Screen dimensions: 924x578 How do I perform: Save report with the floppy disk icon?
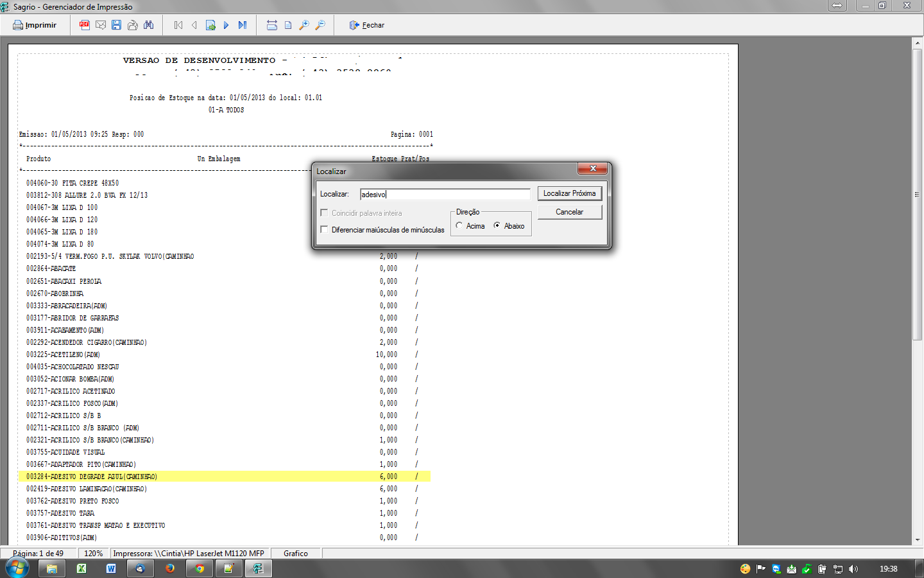tap(116, 25)
